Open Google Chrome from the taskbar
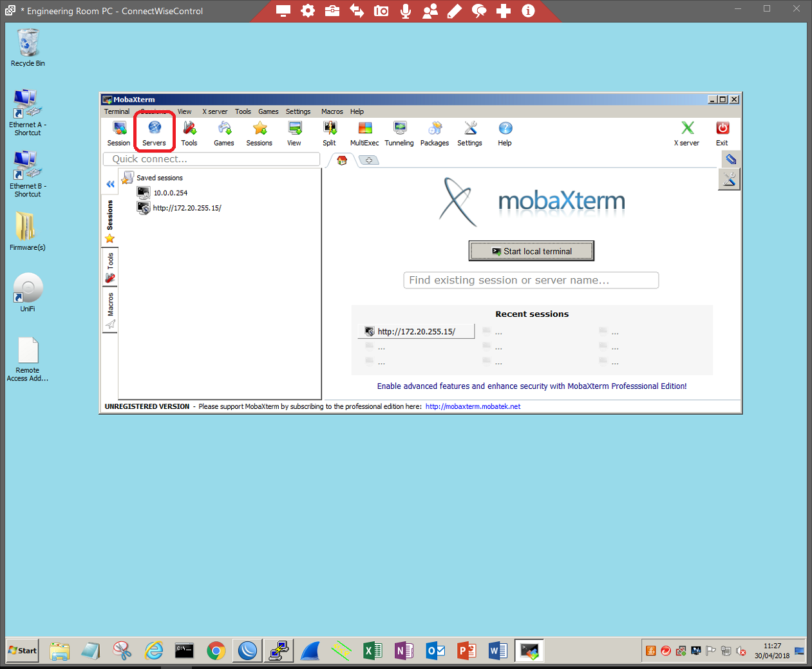This screenshot has width=812, height=669. (216, 651)
